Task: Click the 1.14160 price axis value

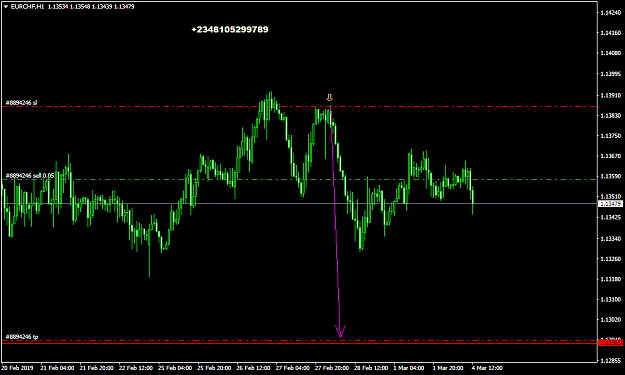Action: pyautogui.click(x=611, y=33)
